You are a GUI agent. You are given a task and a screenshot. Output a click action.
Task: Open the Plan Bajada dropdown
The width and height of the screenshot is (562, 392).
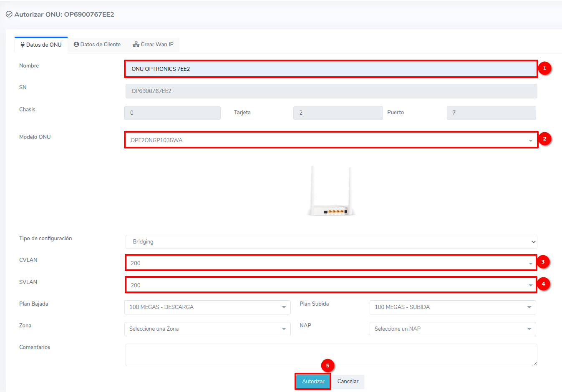(207, 307)
